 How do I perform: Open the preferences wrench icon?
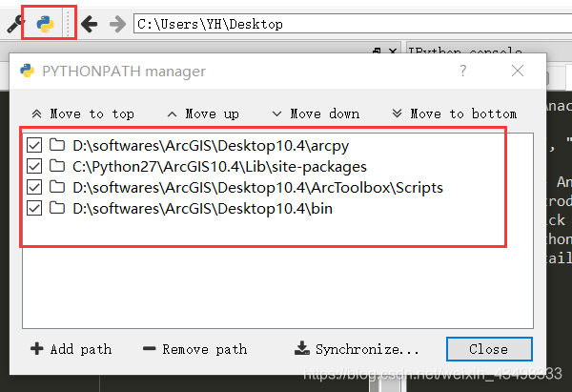click(15, 24)
